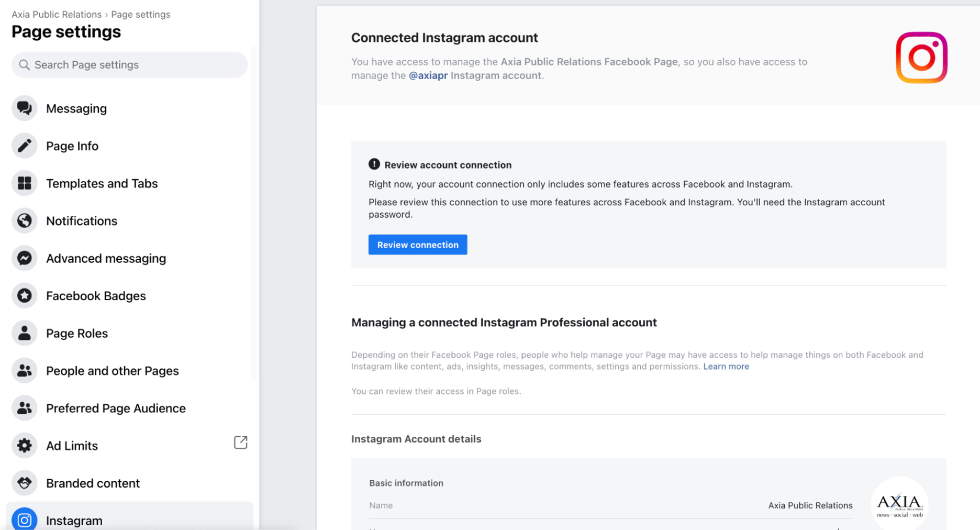Select the Advanced messaging Messenger icon
The width and height of the screenshot is (980, 530).
point(24,258)
